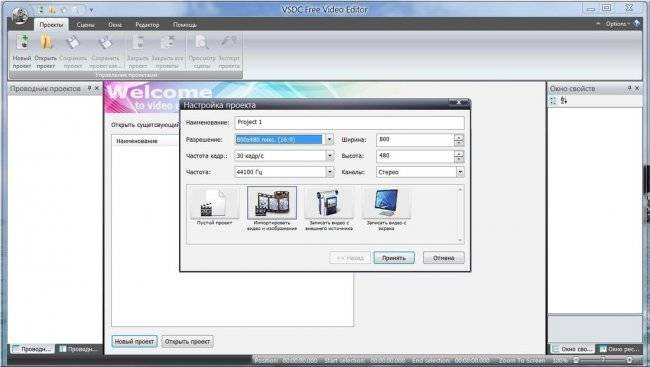Click the Высота height field showing 480
The image size is (650, 367).
point(415,156)
